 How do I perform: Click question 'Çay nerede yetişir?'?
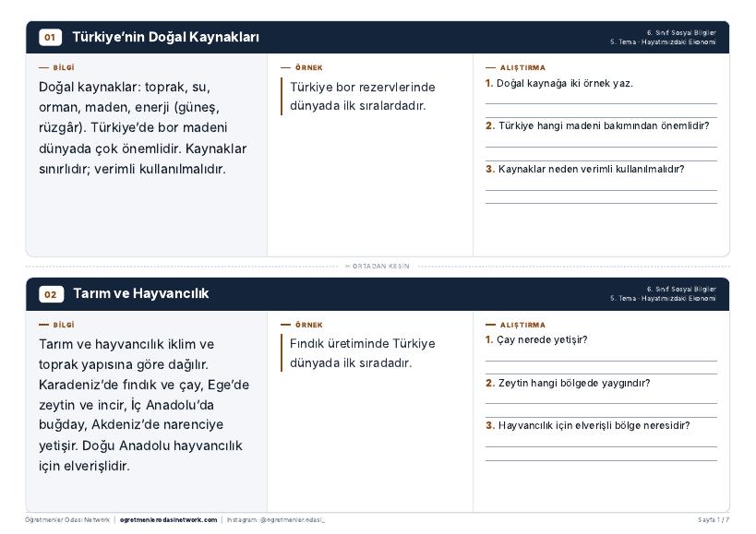pos(542,340)
